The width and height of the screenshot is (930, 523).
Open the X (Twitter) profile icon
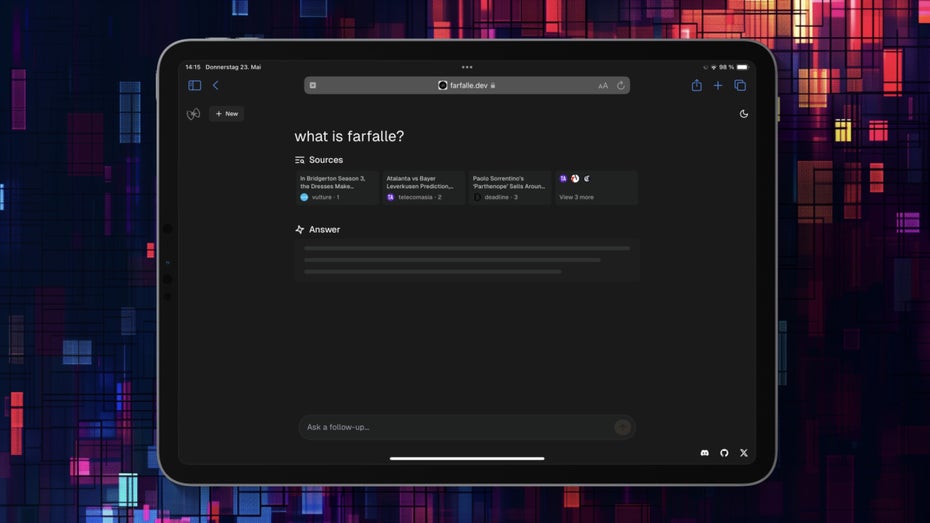click(x=743, y=453)
